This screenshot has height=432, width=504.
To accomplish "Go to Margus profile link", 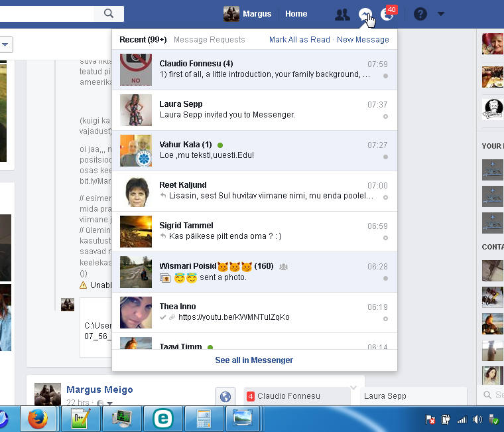I will pos(257,14).
